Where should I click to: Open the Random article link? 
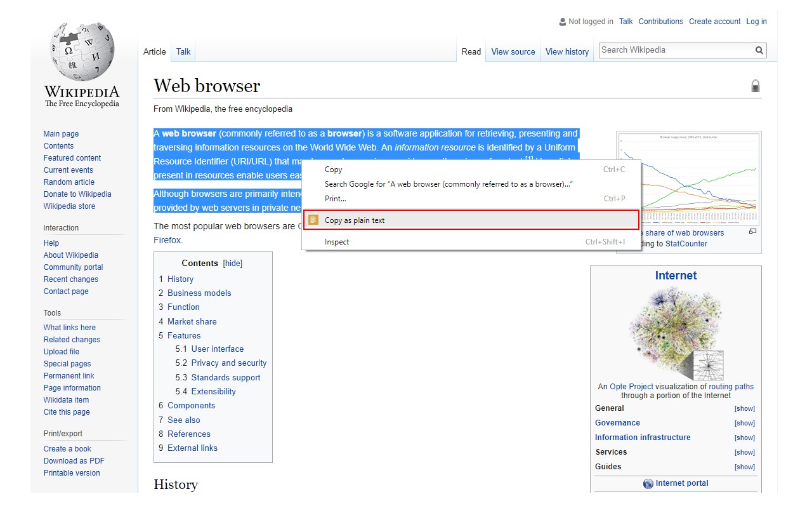tap(69, 182)
